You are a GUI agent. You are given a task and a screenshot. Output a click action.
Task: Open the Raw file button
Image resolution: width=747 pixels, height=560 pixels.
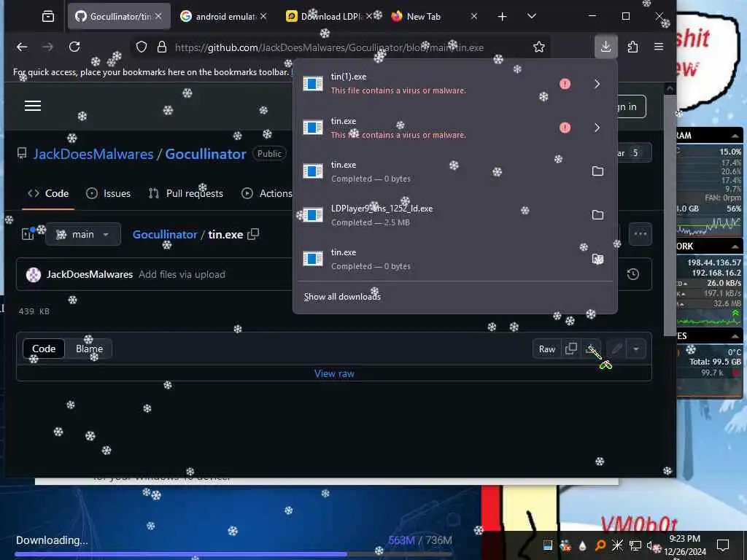click(x=547, y=349)
